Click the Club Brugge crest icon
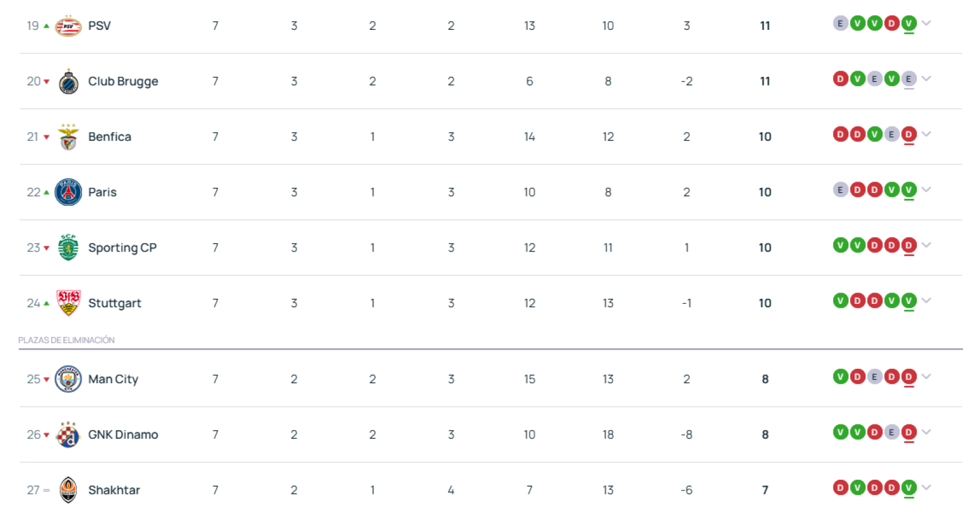Image resolution: width=980 pixels, height=513 pixels. 68,82
